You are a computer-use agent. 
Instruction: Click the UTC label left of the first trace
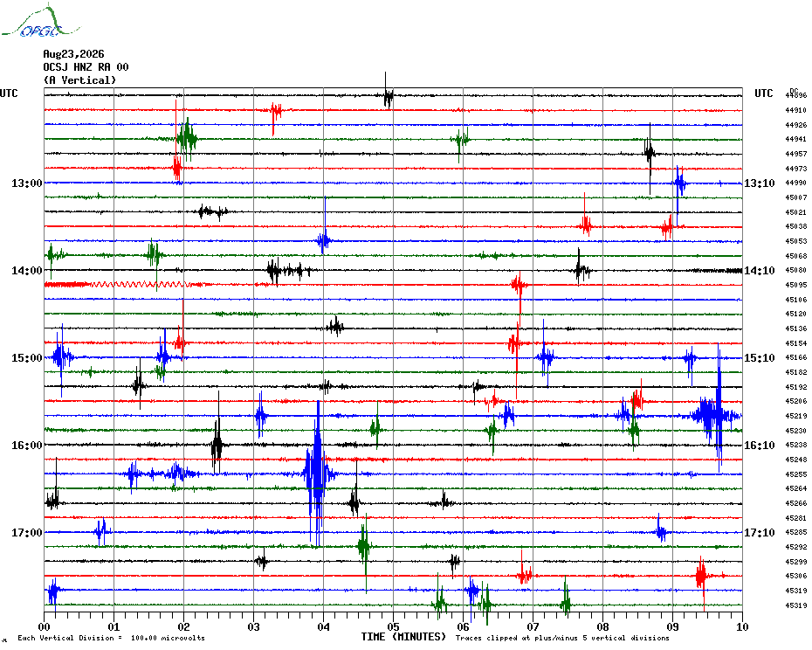(x=9, y=93)
